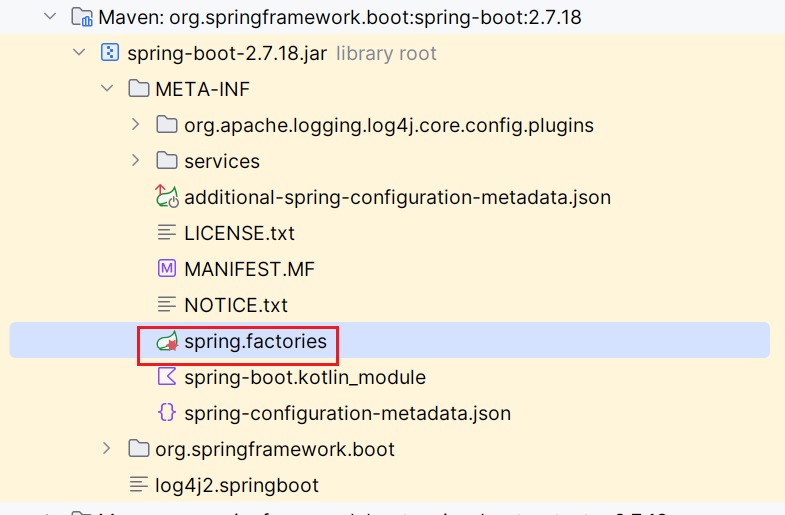The height and width of the screenshot is (515, 785).
Task: Click the 'library root' label
Action: click(x=386, y=54)
